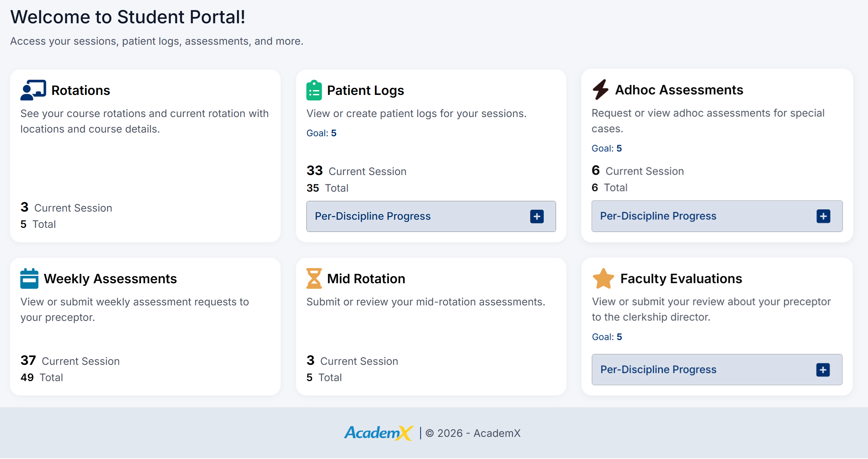
Task: Click the Rotations presentation icon
Action: point(32,90)
